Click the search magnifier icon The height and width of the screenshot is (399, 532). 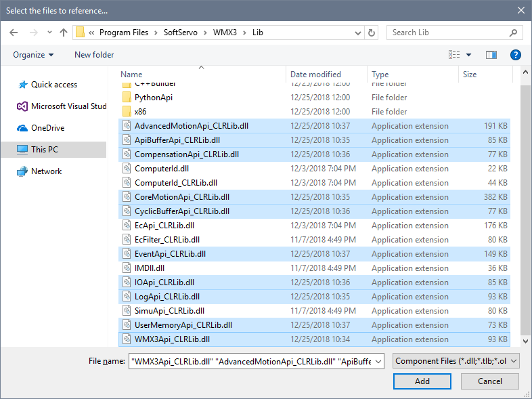coord(513,33)
